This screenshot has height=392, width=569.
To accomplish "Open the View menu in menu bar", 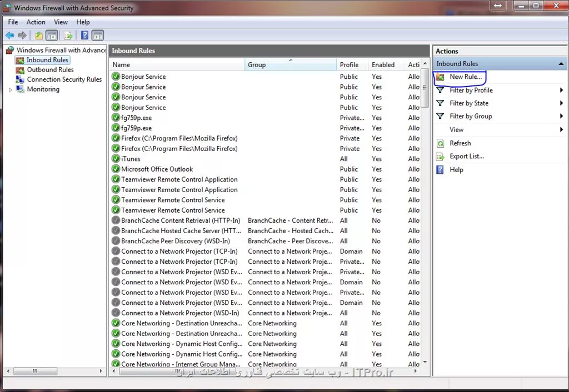I will pos(61,22).
